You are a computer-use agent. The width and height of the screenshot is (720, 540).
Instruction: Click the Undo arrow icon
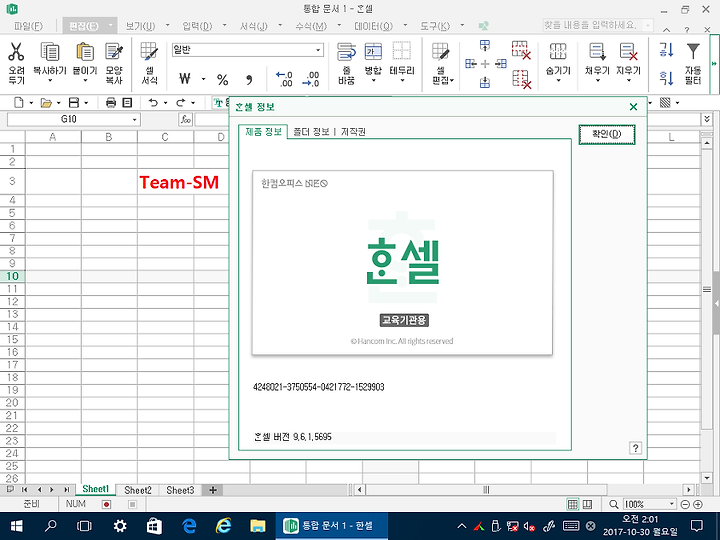[153, 103]
